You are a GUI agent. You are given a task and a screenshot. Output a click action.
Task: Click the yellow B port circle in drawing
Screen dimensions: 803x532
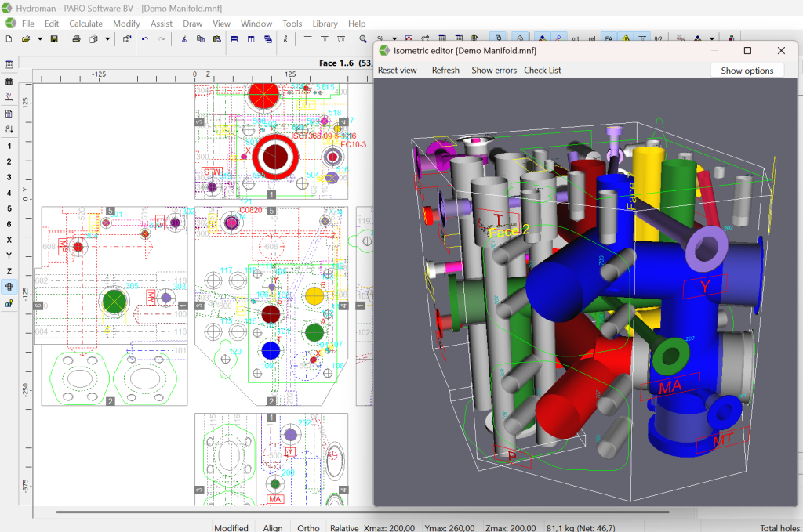[x=314, y=295]
